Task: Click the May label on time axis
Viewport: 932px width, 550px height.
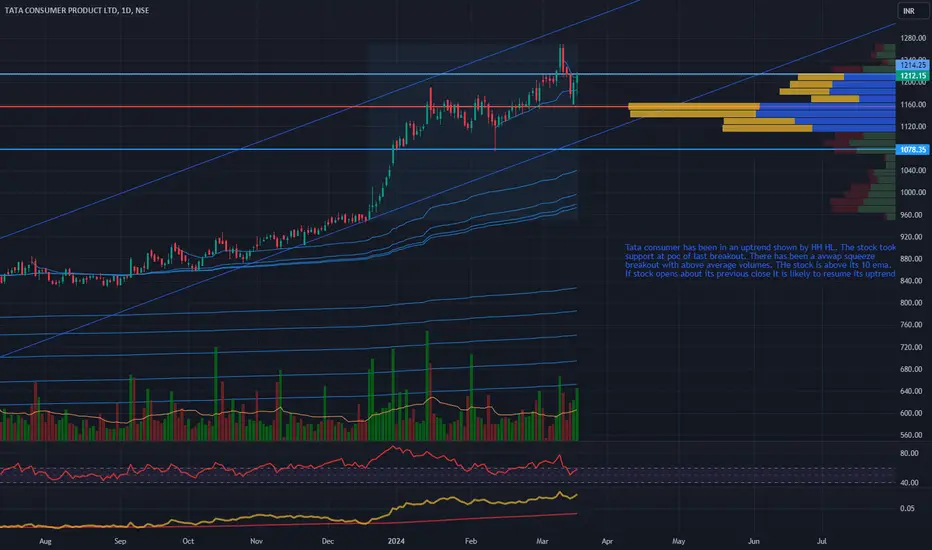Action: pyautogui.click(x=678, y=541)
